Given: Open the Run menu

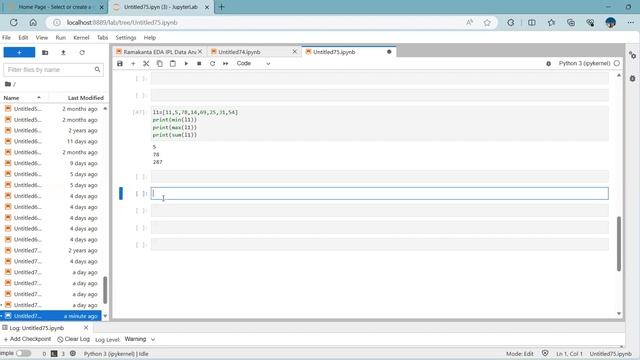Looking at the screenshot, I should [x=60, y=38].
